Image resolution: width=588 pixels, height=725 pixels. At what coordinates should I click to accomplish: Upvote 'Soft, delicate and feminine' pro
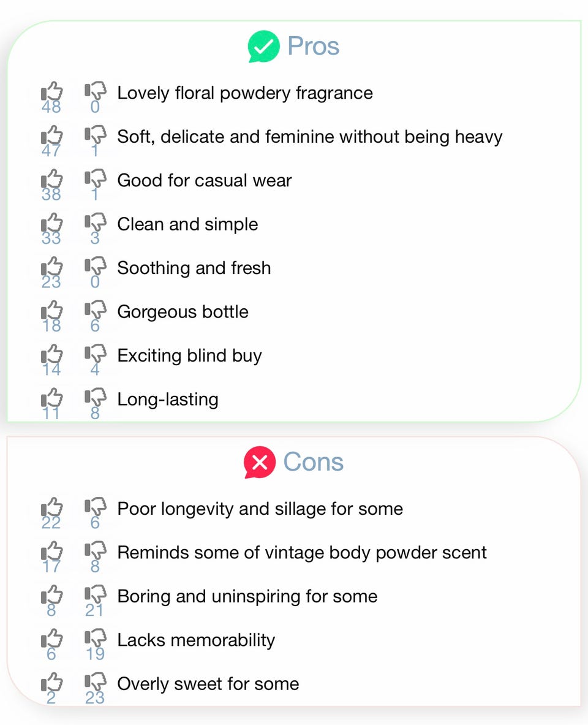(x=52, y=135)
